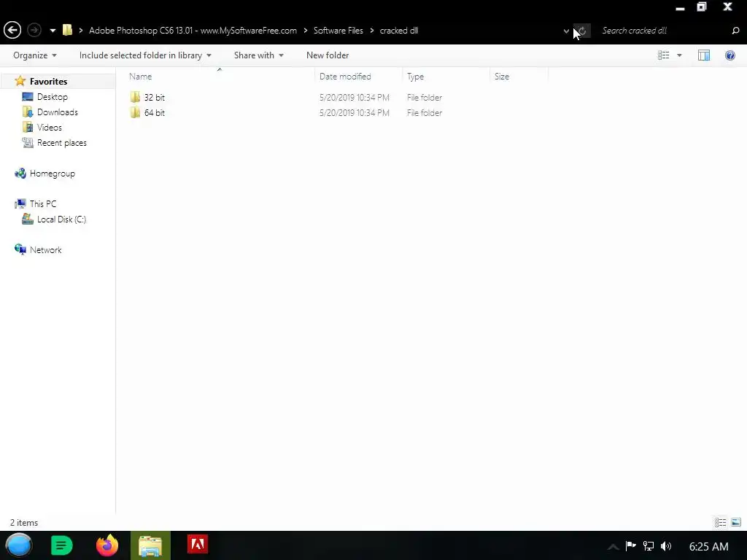Change view with the view icon

(x=663, y=55)
